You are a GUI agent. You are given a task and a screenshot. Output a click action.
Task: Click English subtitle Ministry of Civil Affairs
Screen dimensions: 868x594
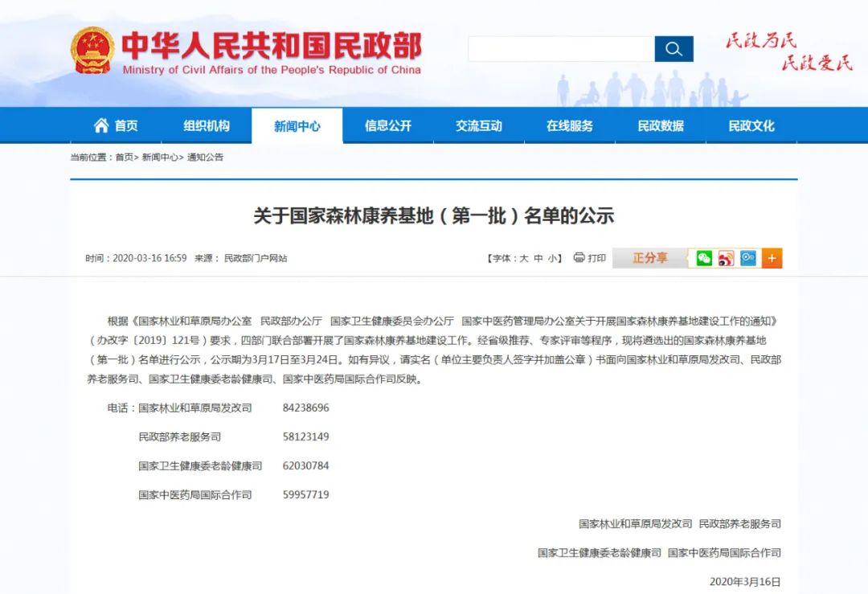(x=272, y=70)
